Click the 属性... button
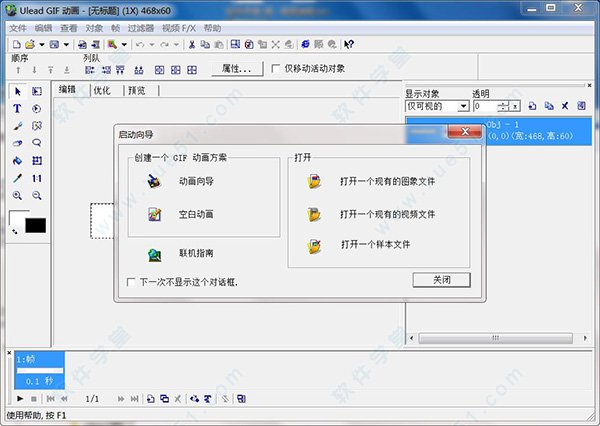 (x=237, y=69)
